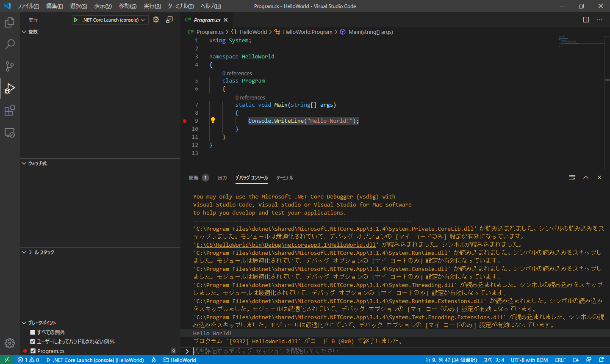Screen dimensions: 610x364
Task: Toggle the すべての例外 checkbox
Action: click(33, 332)
